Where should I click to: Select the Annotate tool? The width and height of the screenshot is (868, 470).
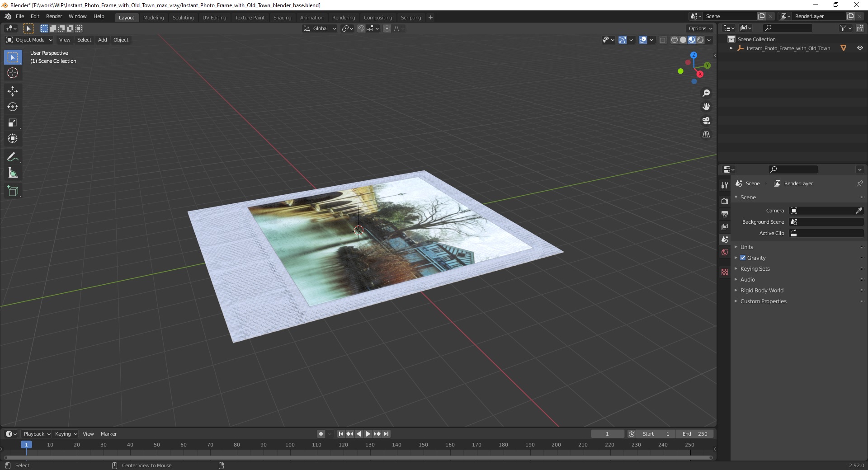(x=13, y=157)
